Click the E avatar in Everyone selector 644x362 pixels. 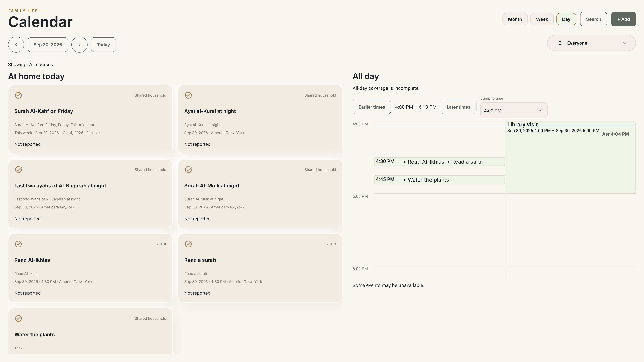pyautogui.click(x=560, y=43)
